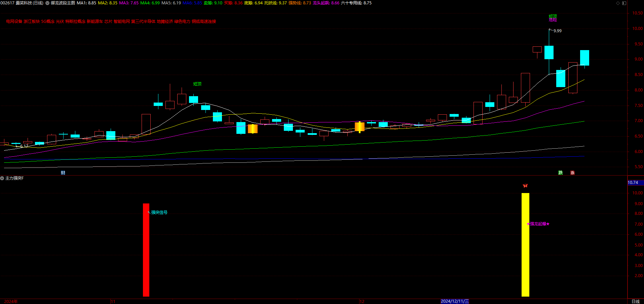
Task: Select the MA2: 8.35 label
Action: [108, 3]
